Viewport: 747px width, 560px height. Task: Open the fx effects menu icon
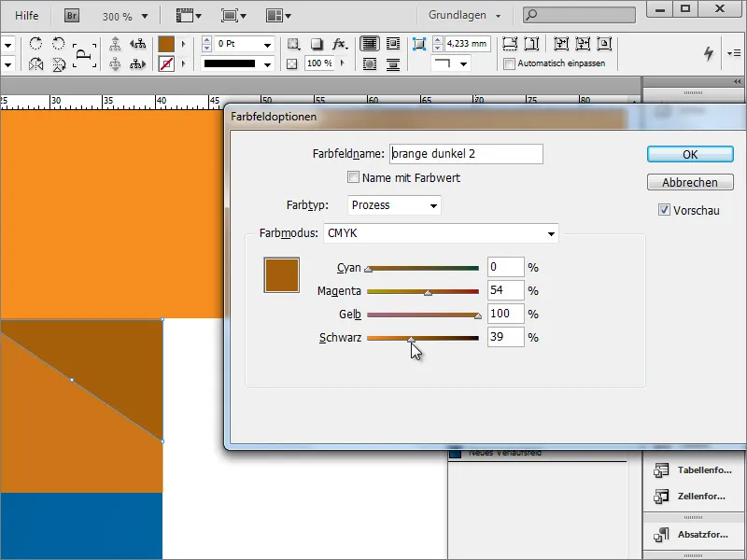pyautogui.click(x=340, y=44)
